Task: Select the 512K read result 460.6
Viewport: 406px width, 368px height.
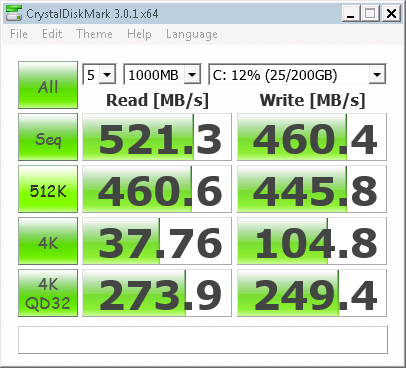Action: (157, 189)
